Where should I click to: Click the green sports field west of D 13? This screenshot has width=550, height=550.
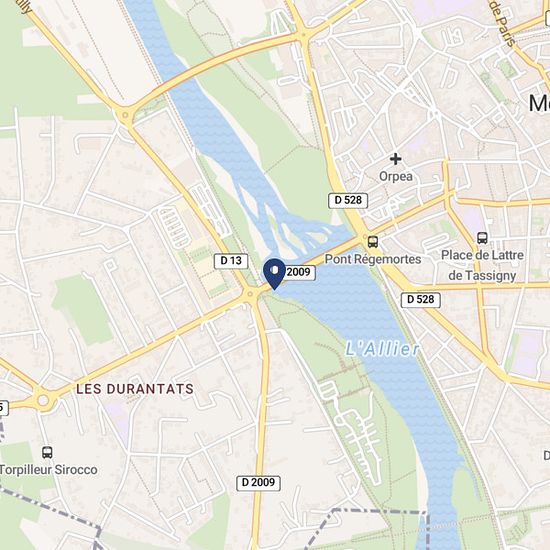click(x=83, y=310)
